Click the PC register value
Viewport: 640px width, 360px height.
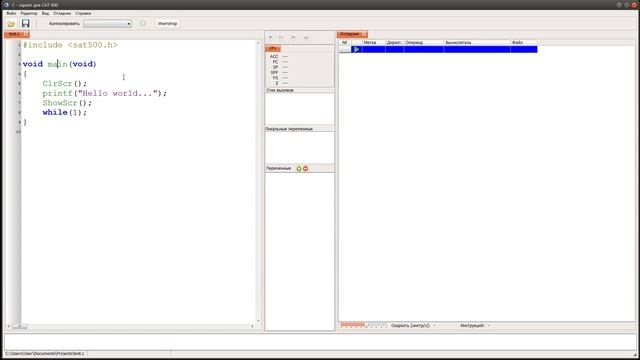pyautogui.click(x=285, y=62)
